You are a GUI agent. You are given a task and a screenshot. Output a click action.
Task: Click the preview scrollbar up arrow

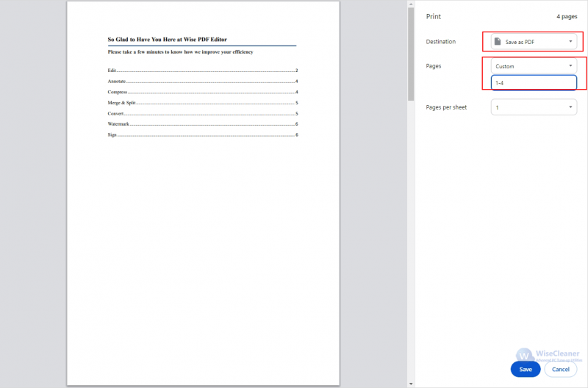[x=411, y=4]
